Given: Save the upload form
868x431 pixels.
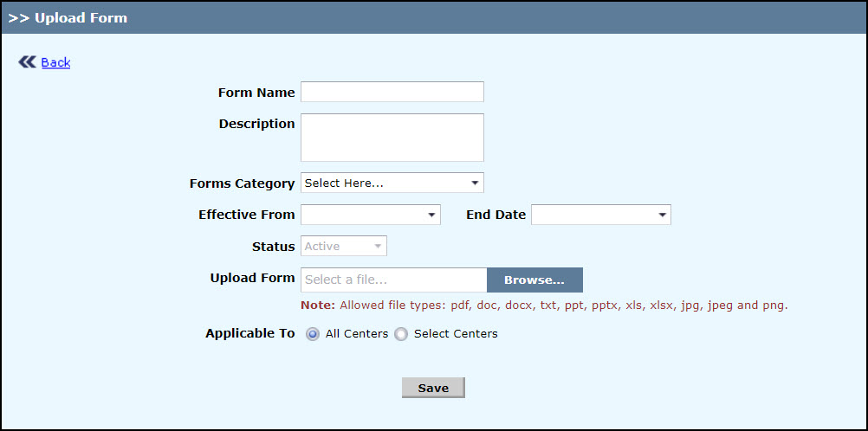Looking at the screenshot, I should click(433, 388).
